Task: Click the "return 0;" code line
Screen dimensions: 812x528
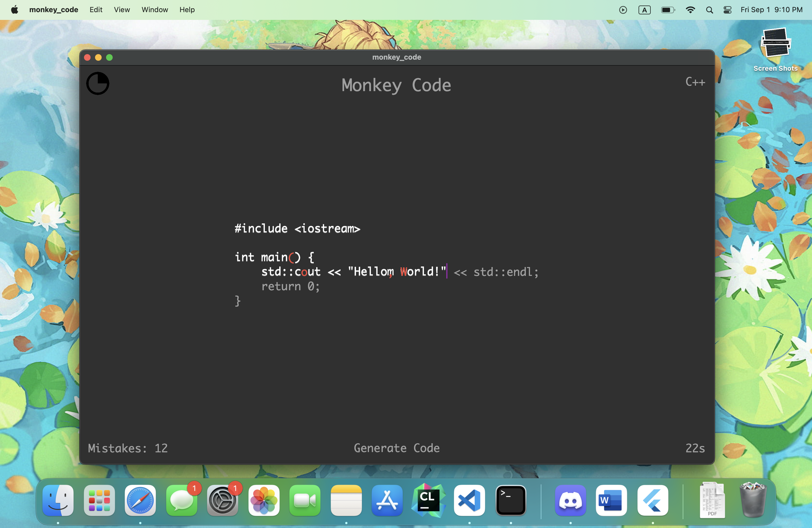Action: 291,287
